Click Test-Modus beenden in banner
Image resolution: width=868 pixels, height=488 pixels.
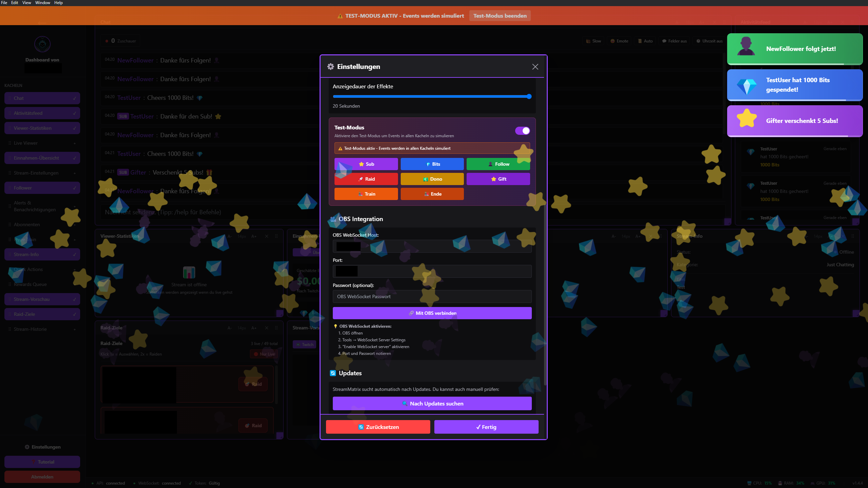point(500,16)
